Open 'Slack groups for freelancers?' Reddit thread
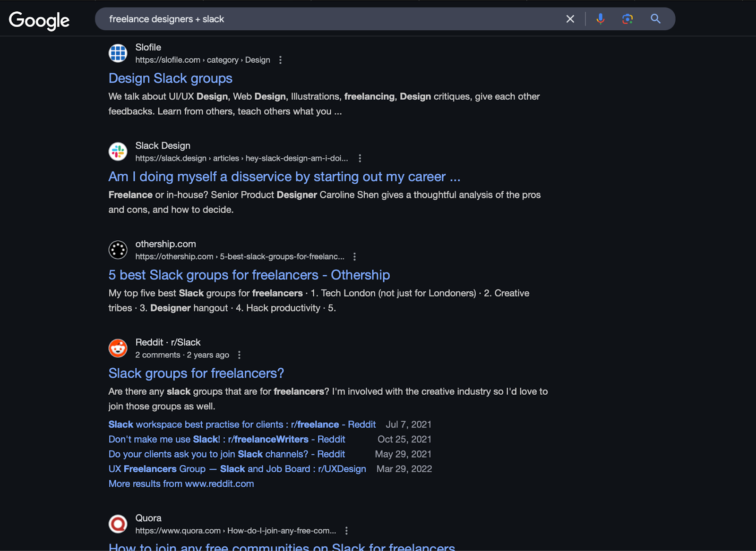 [x=196, y=373]
